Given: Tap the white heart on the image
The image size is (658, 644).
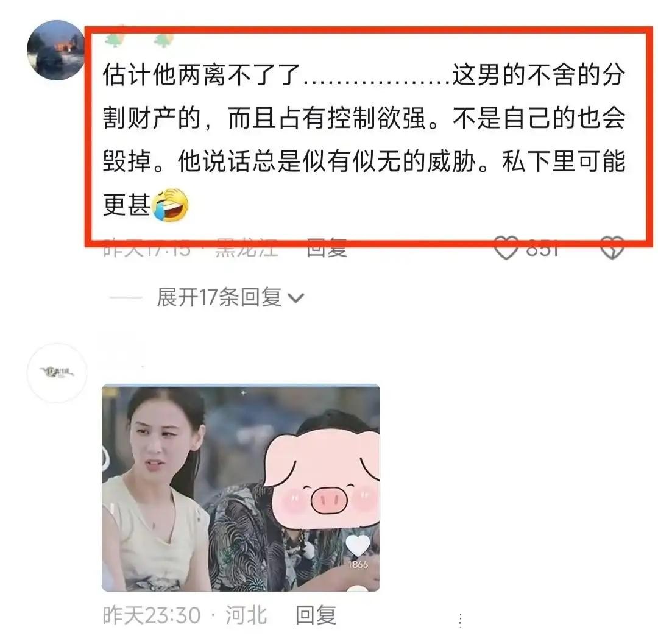Looking at the screenshot, I should point(358,545).
